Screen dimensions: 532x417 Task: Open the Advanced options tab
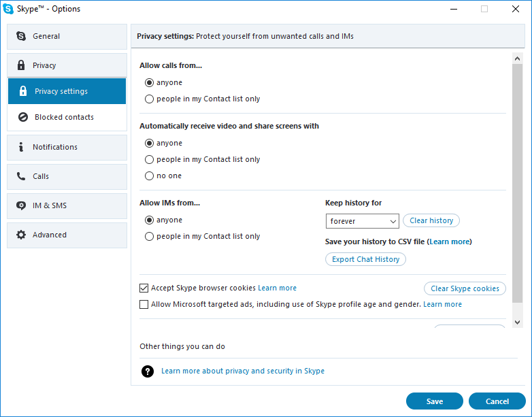point(67,235)
